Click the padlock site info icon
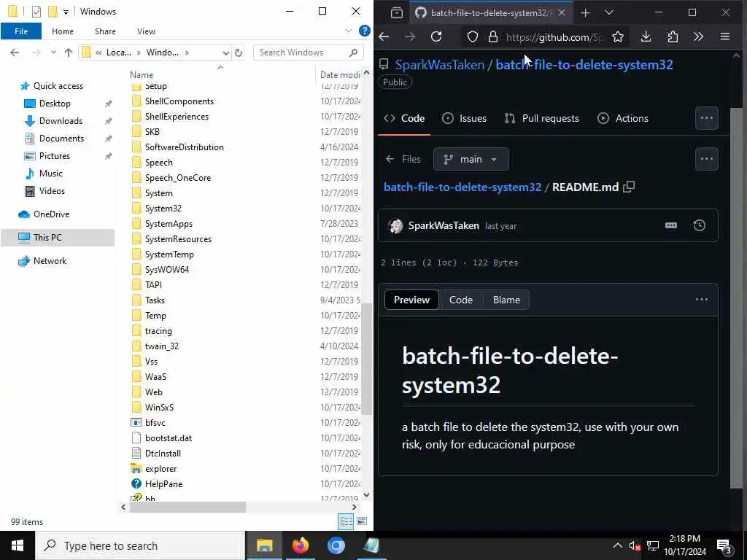The width and height of the screenshot is (747, 560). point(493,36)
